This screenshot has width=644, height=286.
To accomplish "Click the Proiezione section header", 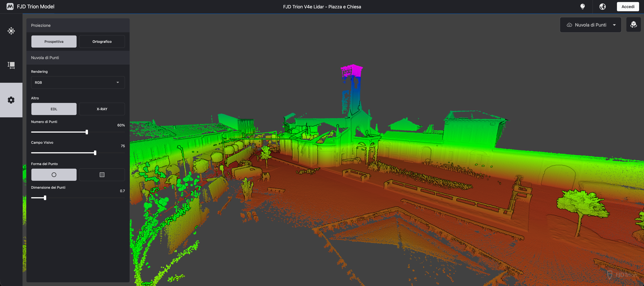I will [78, 25].
